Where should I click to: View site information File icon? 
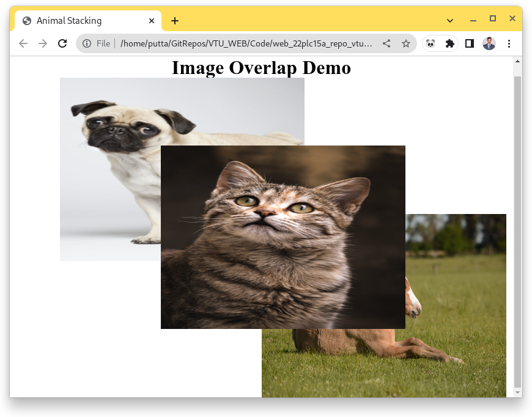[87, 43]
